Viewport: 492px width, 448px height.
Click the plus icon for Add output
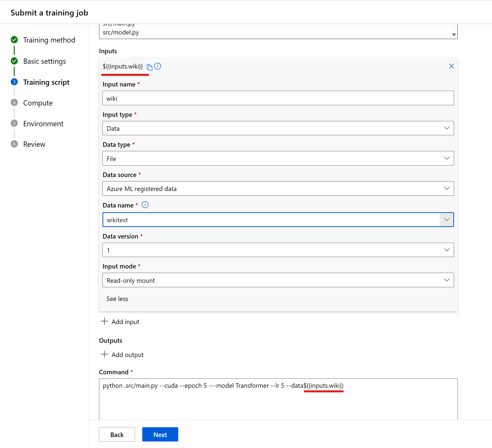[104, 354]
